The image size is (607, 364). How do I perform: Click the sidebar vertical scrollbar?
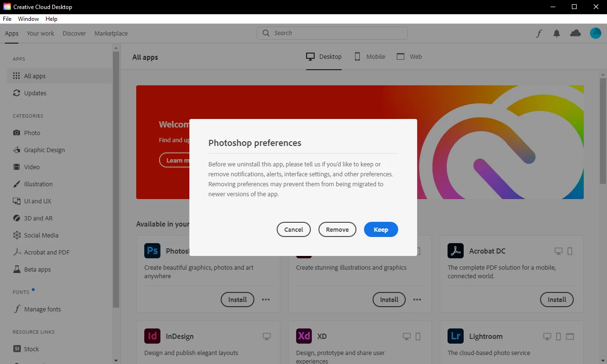116,180
